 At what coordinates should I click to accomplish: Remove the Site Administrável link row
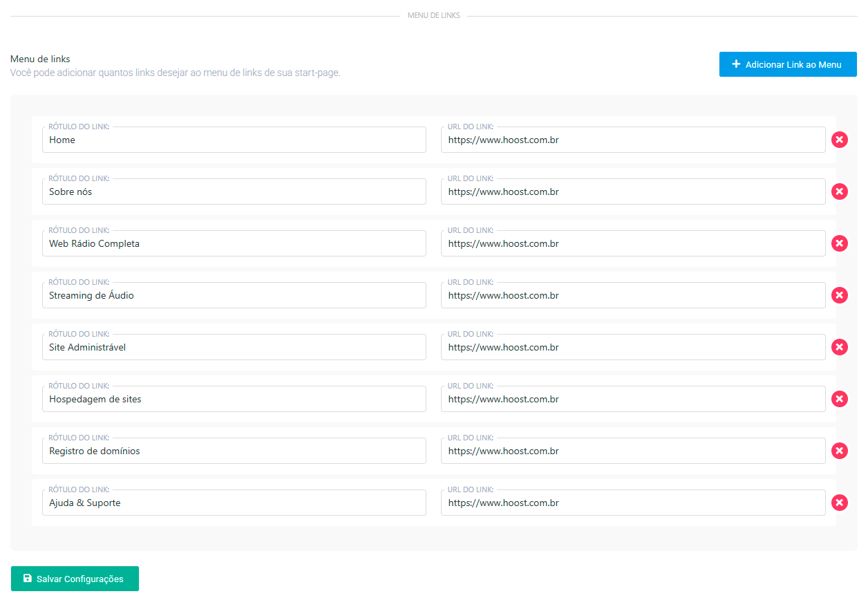click(839, 347)
